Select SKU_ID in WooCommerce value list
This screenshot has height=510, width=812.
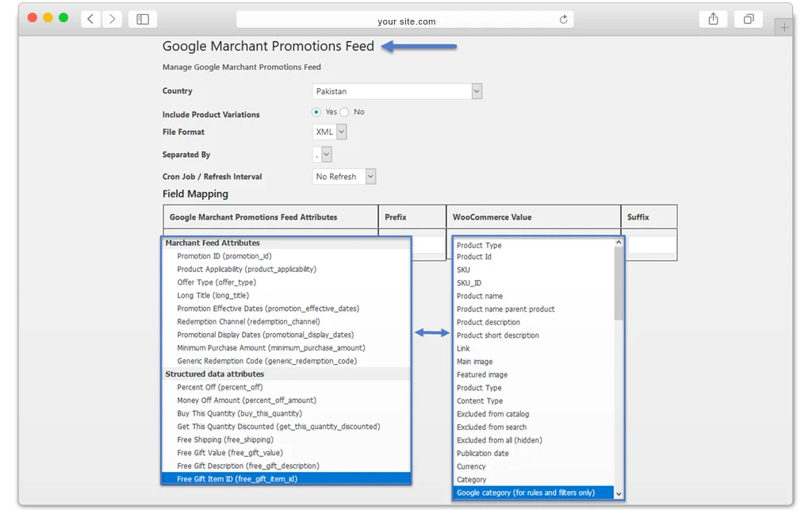click(534, 282)
